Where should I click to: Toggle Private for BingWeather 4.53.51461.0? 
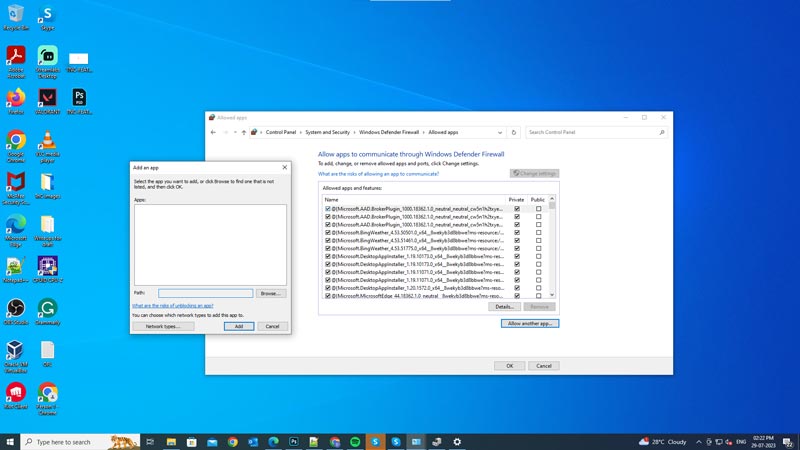(x=517, y=240)
